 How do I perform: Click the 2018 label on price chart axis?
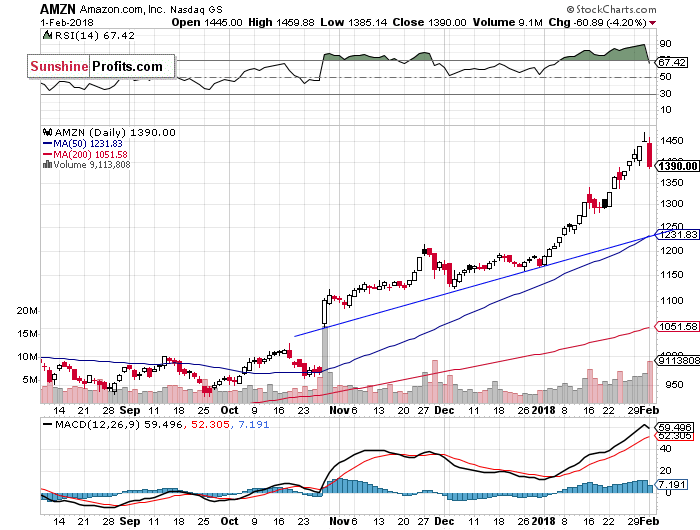pyautogui.click(x=543, y=410)
